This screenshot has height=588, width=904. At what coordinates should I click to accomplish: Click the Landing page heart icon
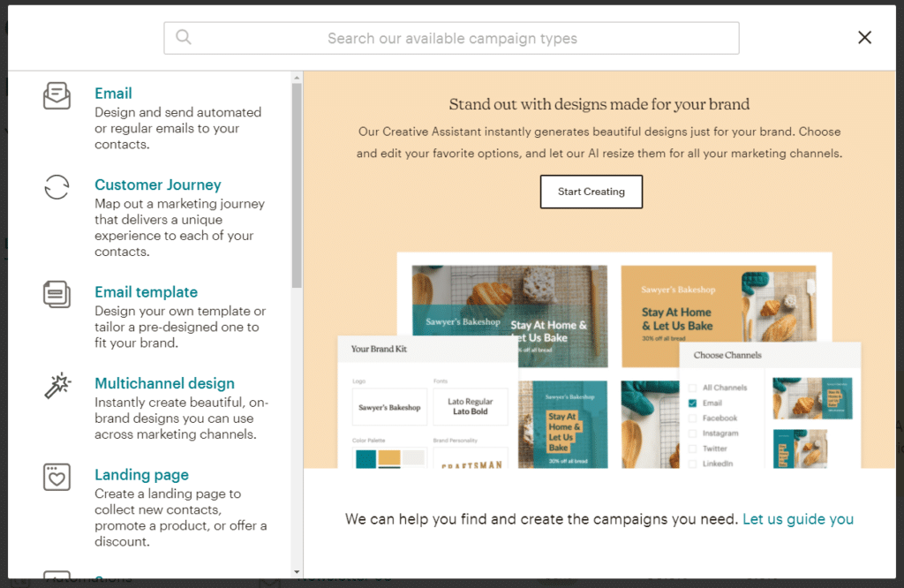56,477
